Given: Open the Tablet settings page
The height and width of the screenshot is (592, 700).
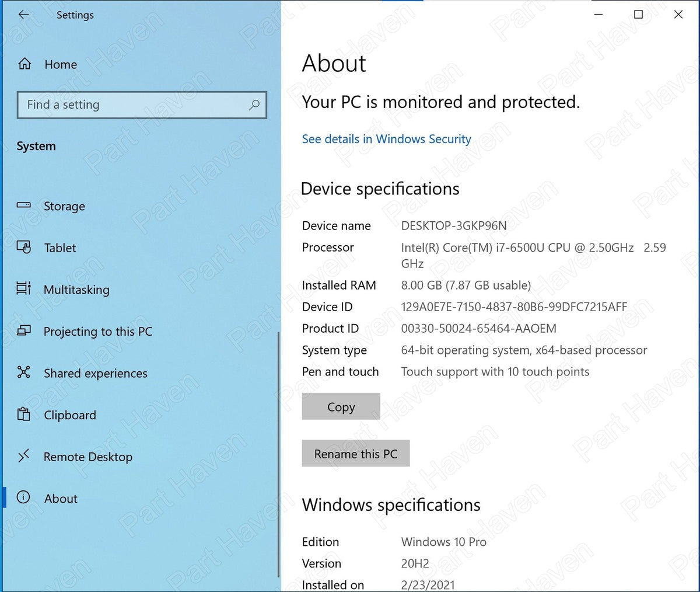Looking at the screenshot, I should (x=60, y=248).
